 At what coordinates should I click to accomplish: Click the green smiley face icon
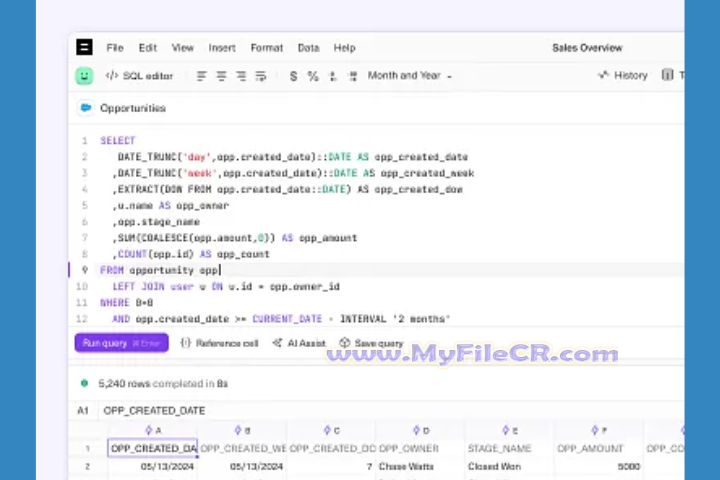coord(84,75)
